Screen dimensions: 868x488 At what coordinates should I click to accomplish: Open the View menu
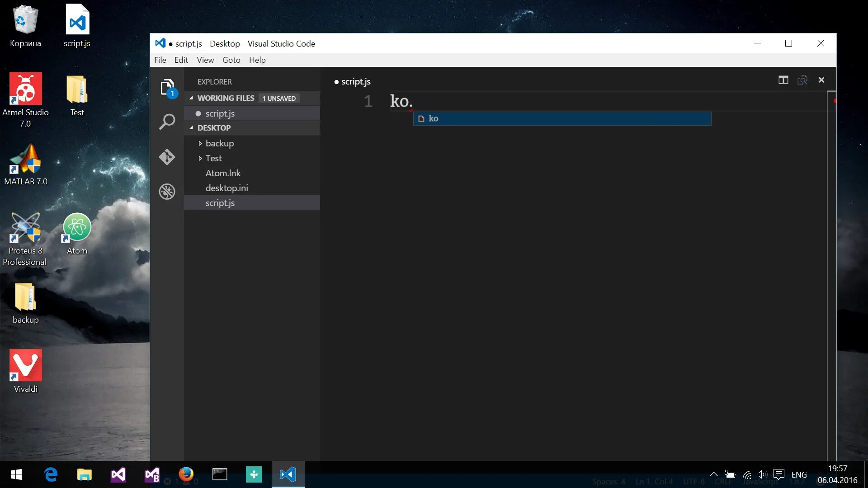pyautogui.click(x=205, y=60)
